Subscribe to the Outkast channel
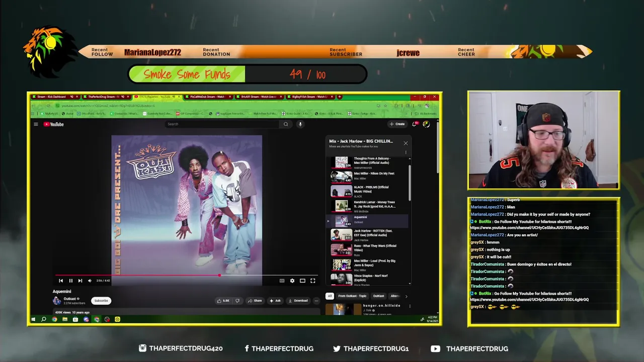644x362 pixels. click(101, 301)
